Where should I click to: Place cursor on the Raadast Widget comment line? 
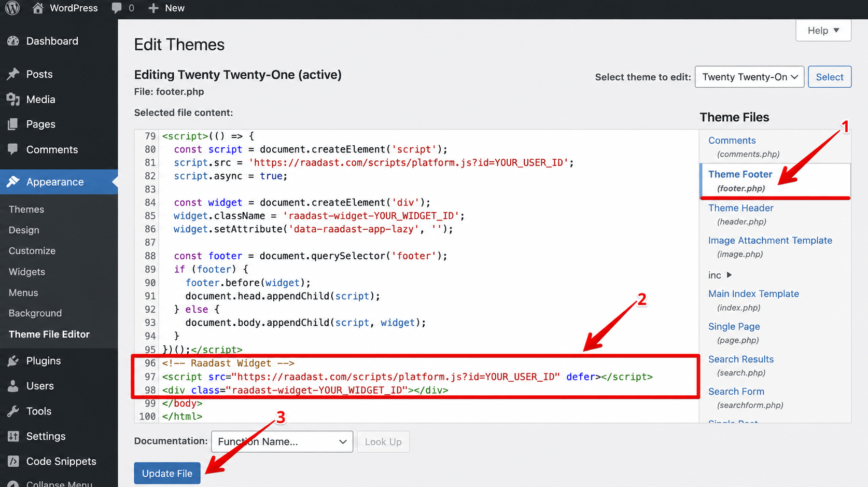228,363
